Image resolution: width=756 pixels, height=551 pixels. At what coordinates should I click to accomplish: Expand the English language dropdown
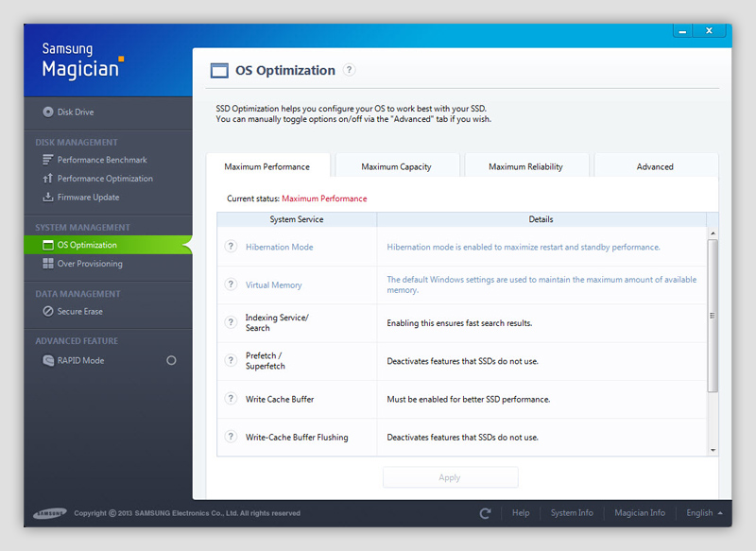tap(704, 513)
